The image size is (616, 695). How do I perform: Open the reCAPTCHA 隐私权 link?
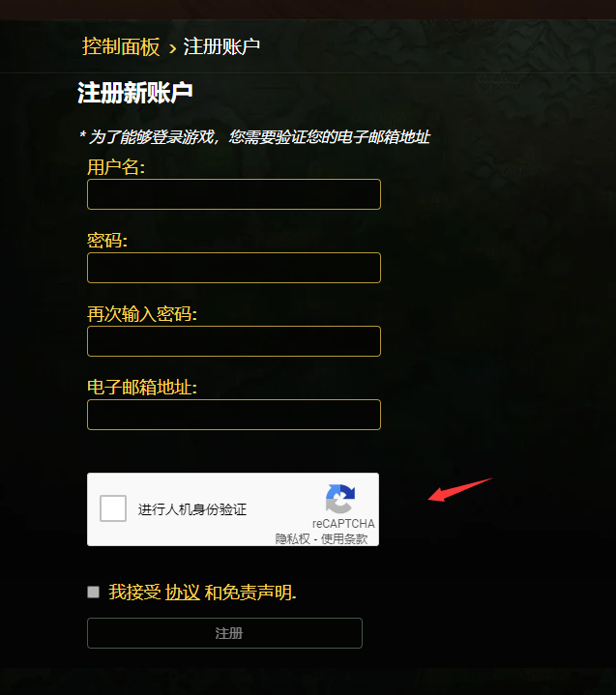coord(292,538)
